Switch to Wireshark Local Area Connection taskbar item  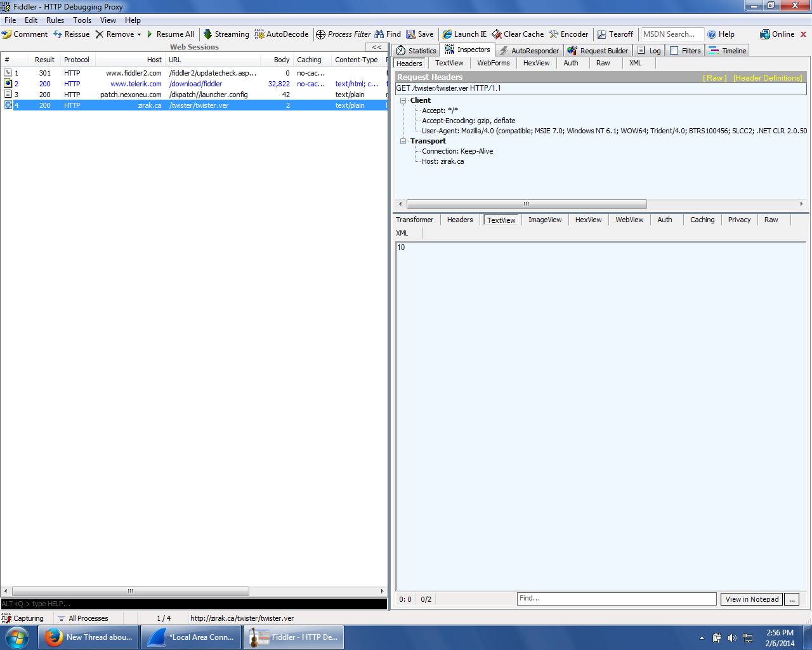pyautogui.click(x=191, y=637)
